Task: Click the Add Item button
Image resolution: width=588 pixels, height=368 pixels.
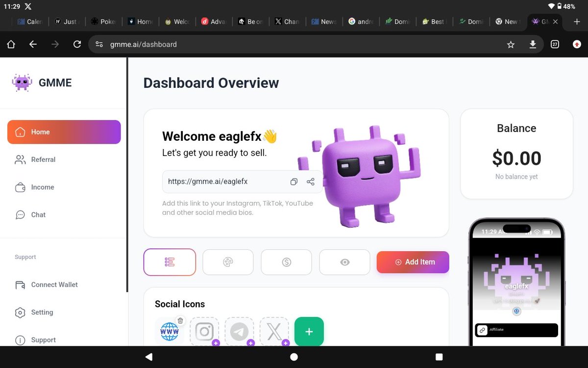Action: (x=413, y=262)
